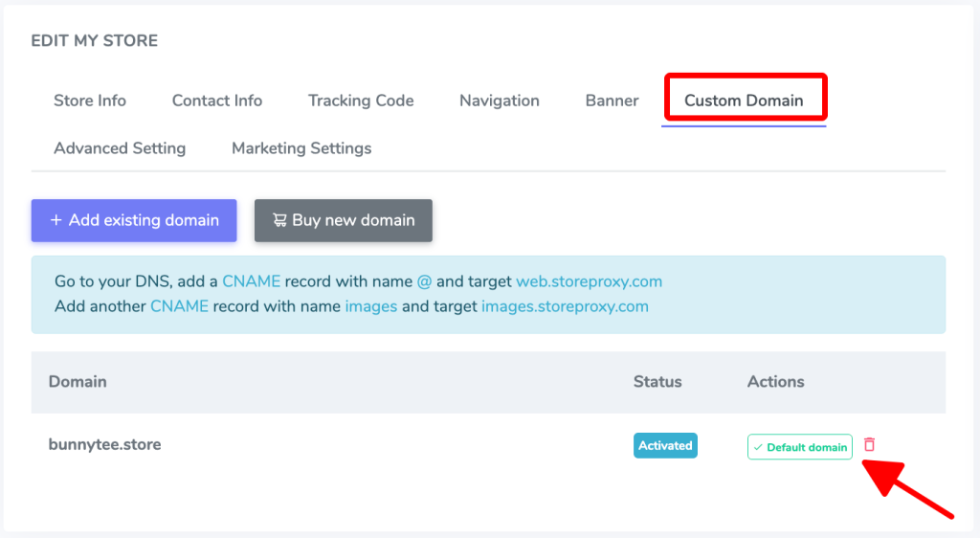The width and height of the screenshot is (980, 538).
Task: Click the checkmark in Default domain badge
Action: [x=758, y=447]
